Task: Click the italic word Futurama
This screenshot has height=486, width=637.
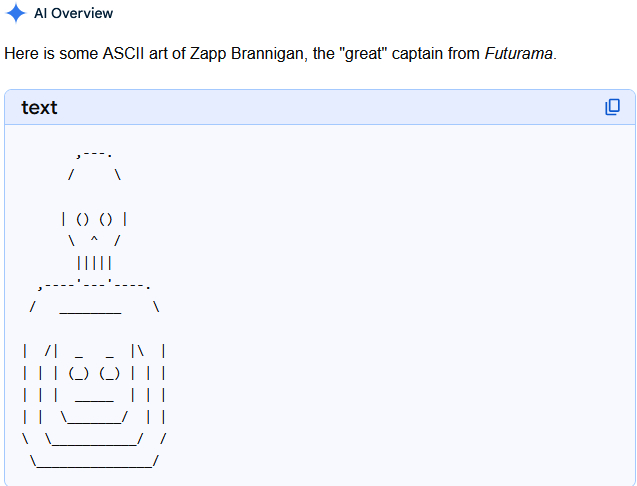Action: 519,53
